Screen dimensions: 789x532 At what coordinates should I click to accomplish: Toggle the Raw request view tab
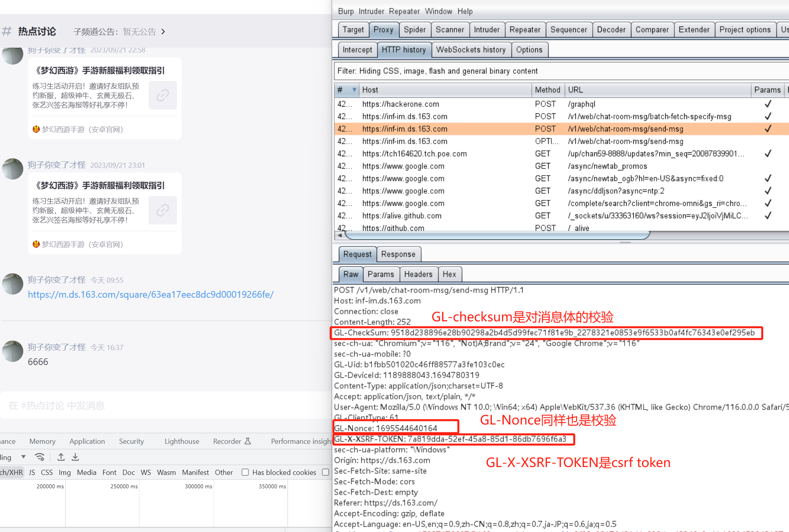click(351, 274)
